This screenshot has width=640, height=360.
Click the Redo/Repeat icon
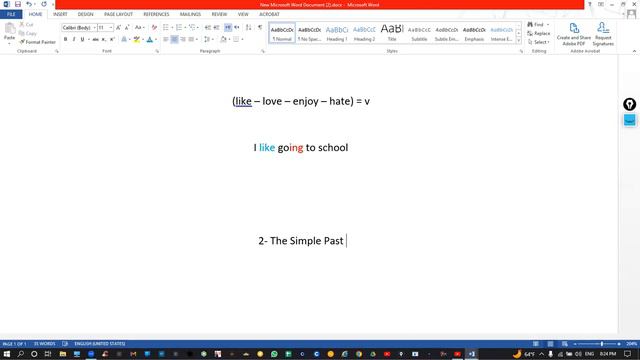pyautogui.click(x=44, y=4)
